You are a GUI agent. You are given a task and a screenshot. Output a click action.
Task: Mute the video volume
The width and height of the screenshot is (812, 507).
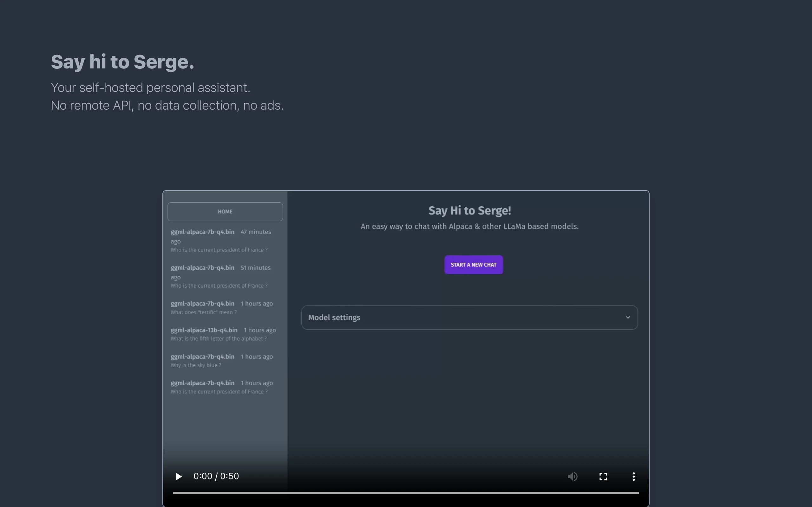pyautogui.click(x=573, y=477)
